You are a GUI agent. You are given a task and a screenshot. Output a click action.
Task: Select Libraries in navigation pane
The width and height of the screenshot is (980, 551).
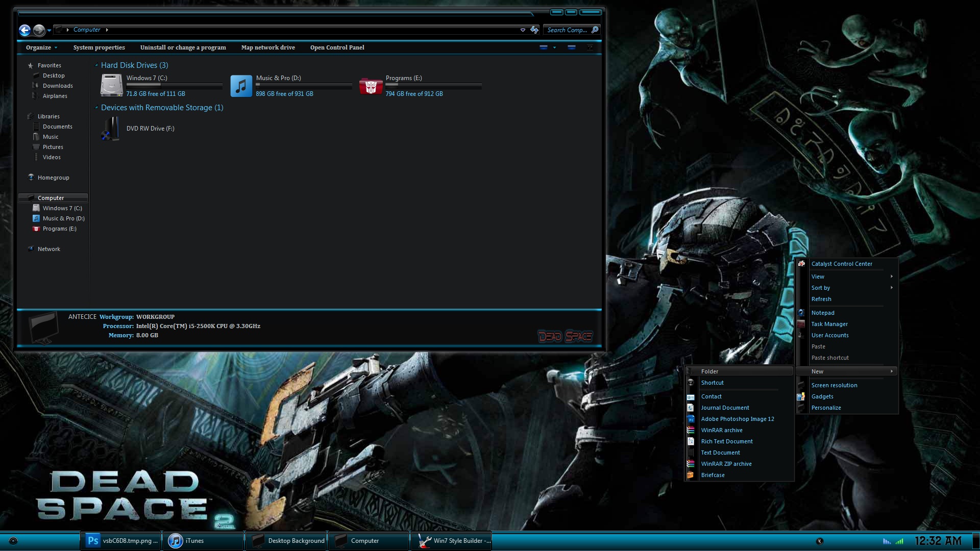pyautogui.click(x=48, y=116)
